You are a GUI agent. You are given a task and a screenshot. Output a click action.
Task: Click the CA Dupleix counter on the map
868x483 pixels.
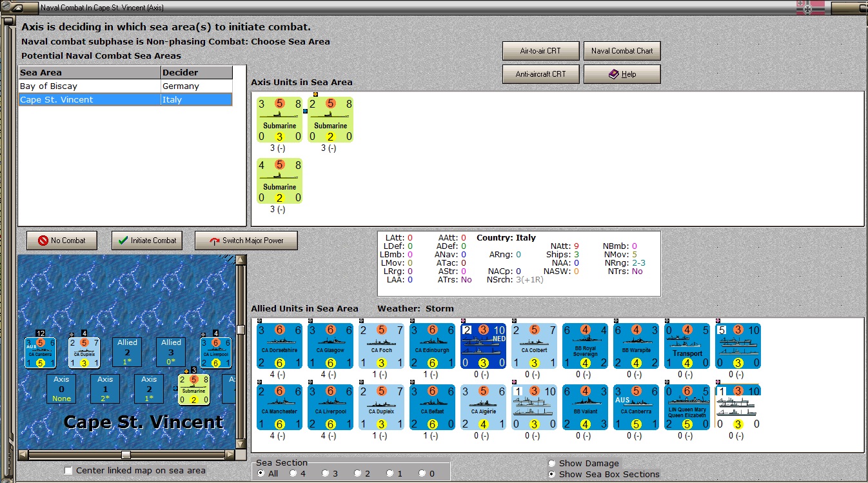click(x=84, y=352)
